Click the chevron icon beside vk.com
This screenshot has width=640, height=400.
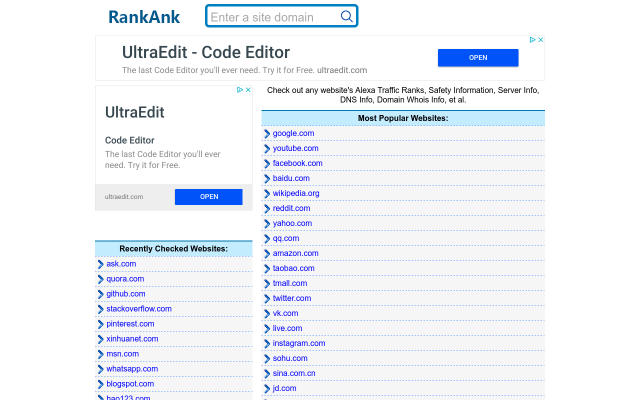pyautogui.click(x=267, y=314)
